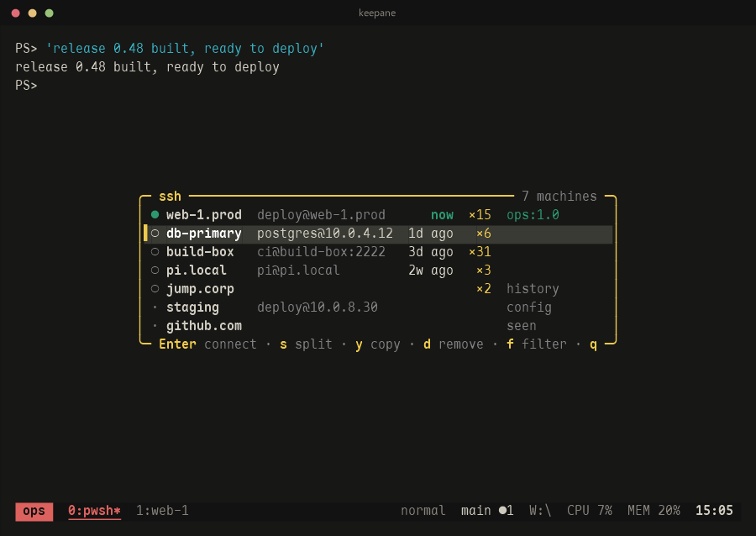Click the ×2 count for jump.corp
This screenshot has width=756, height=536.
click(x=484, y=289)
